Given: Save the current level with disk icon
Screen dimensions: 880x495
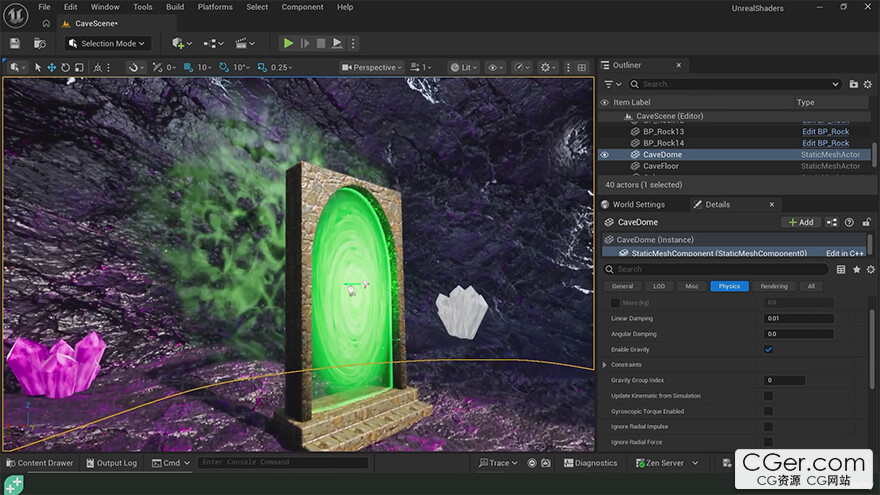Looking at the screenshot, I should 15,43.
